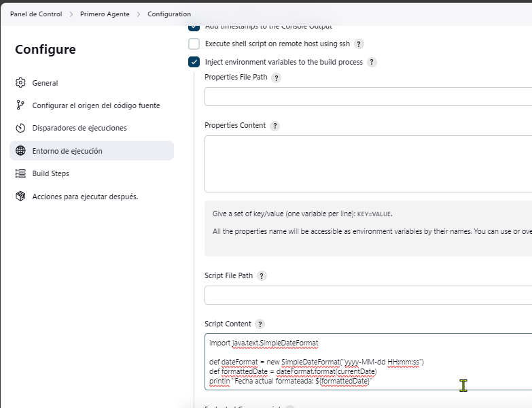The image size is (532, 408).
Task: Open help for Properties File Path
Action: click(276, 78)
